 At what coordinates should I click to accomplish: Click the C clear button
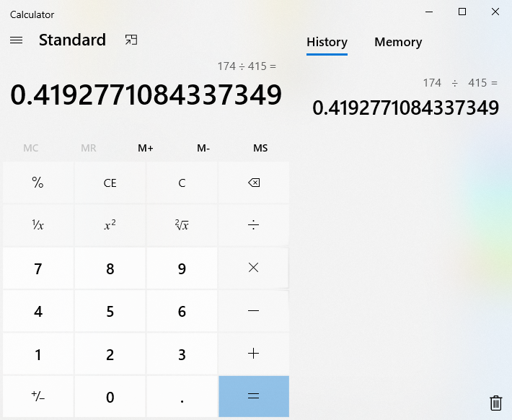point(182,183)
